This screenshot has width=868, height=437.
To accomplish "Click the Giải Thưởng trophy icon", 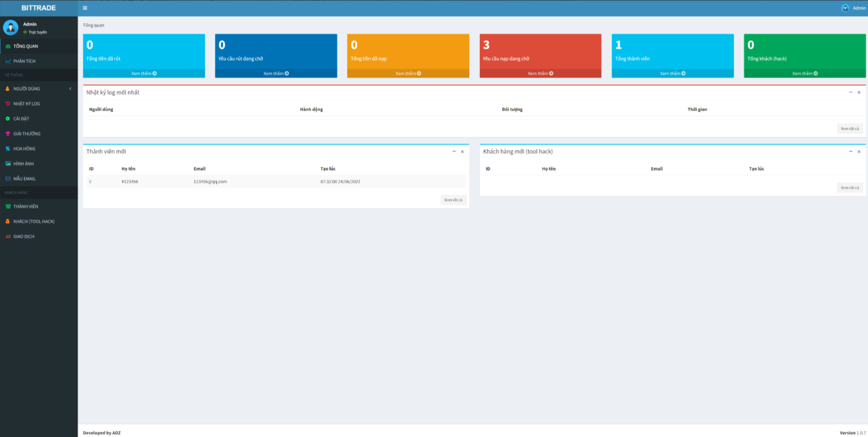I will pos(7,134).
